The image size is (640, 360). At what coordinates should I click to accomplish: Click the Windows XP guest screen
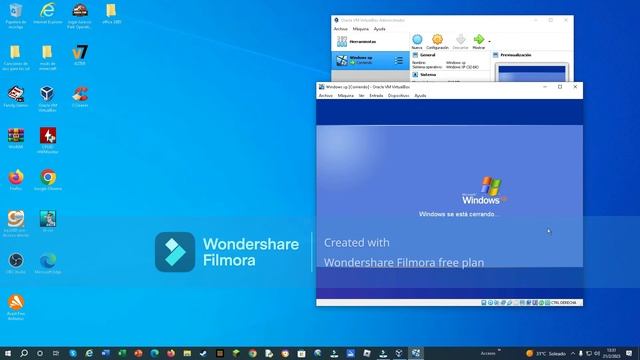coord(449,199)
